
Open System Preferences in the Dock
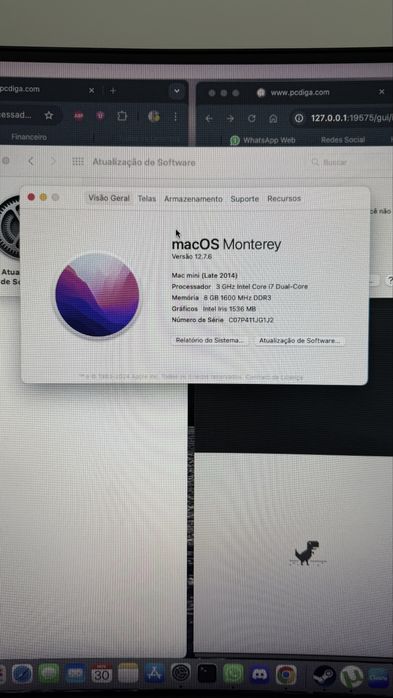click(x=181, y=674)
